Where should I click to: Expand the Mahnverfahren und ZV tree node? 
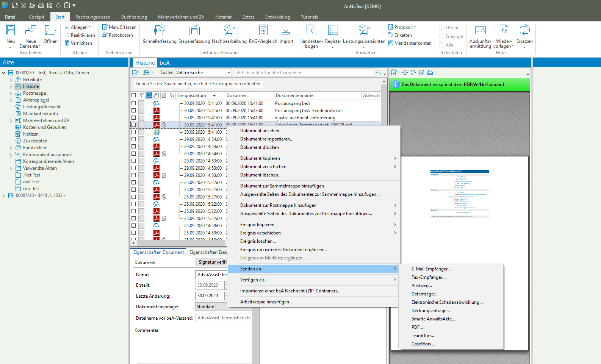tap(11, 121)
